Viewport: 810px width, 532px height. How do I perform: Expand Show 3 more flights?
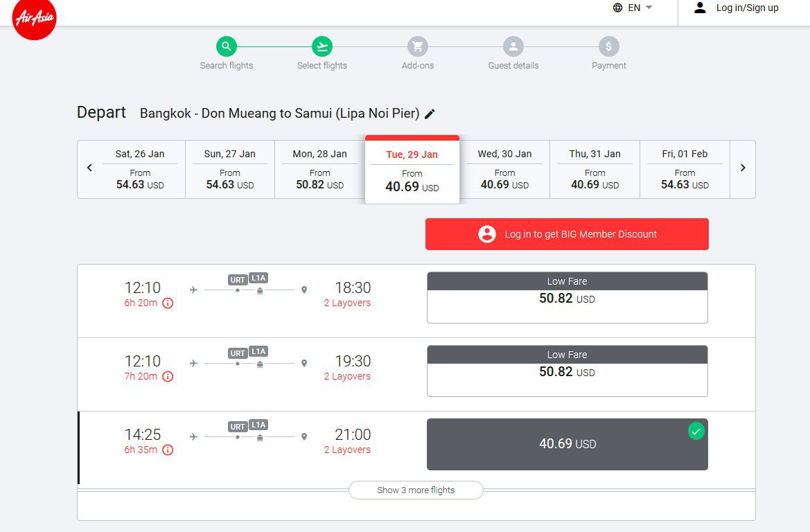pyautogui.click(x=416, y=490)
